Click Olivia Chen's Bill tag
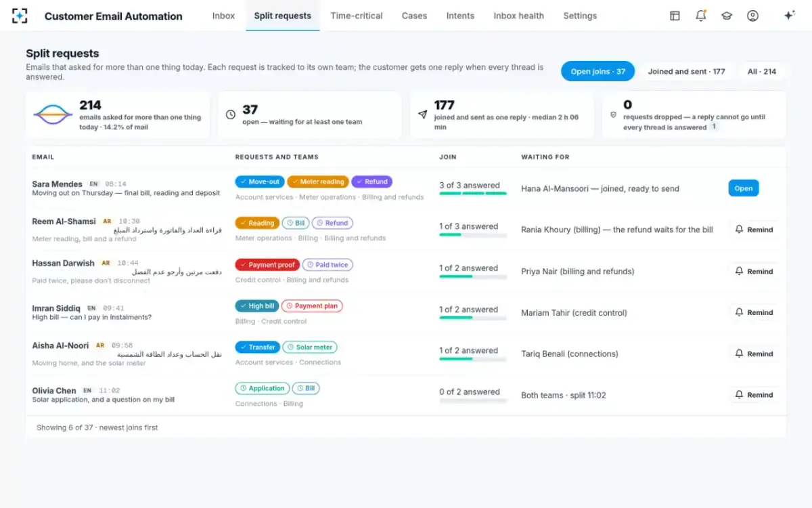This screenshot has height=508, width=812. [x=306, y=388]
